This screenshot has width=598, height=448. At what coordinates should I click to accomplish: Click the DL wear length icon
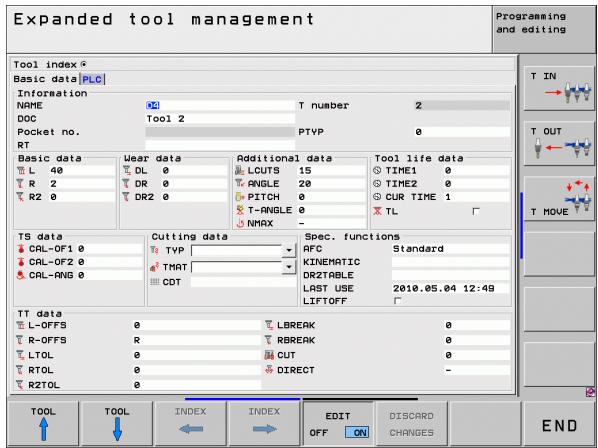[127, 170]
